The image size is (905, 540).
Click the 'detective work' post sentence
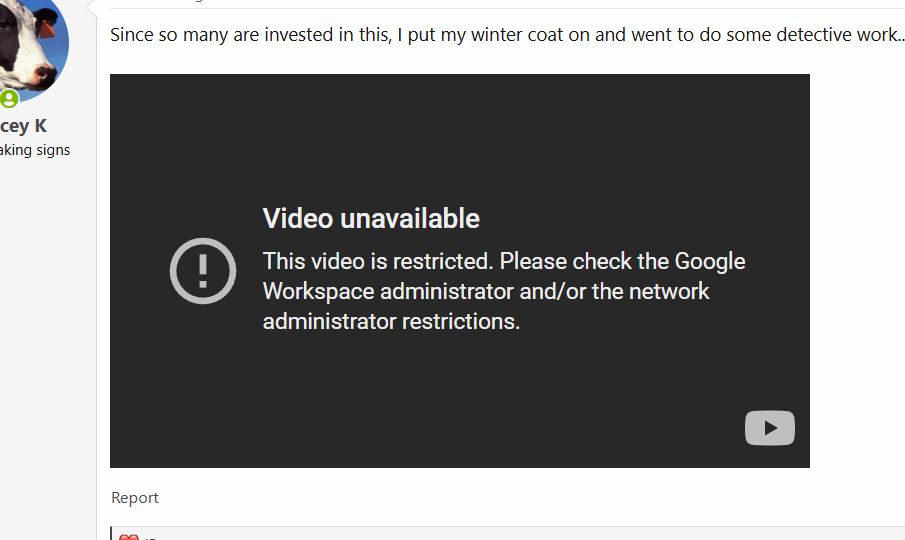pos(507,35)
